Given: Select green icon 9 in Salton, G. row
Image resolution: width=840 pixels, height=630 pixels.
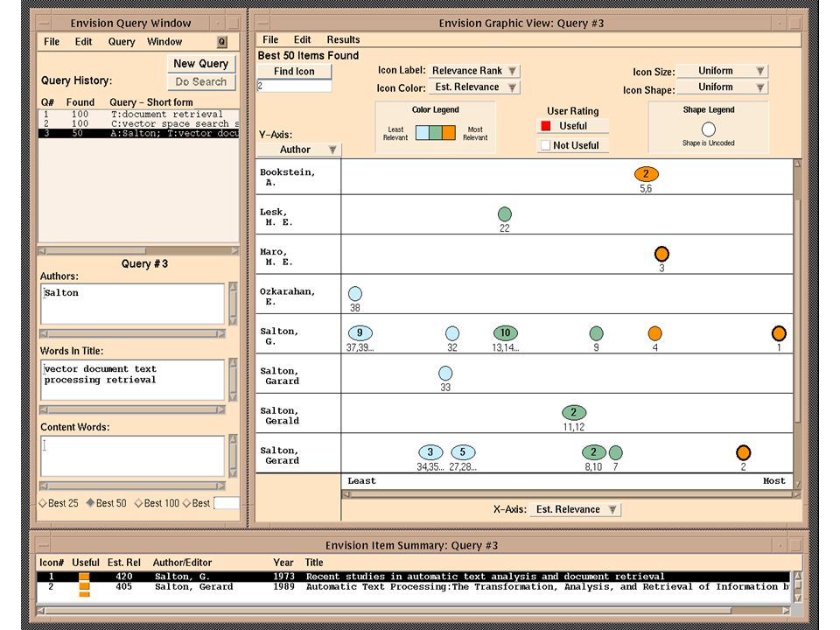Looking at the screenshot, I should (596, 333).
